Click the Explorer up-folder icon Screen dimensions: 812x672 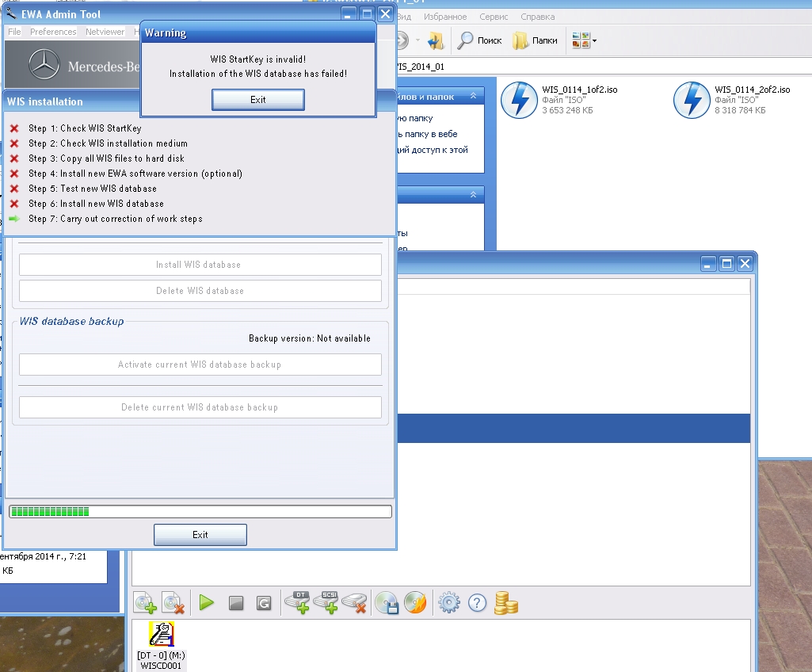[436, 40]
